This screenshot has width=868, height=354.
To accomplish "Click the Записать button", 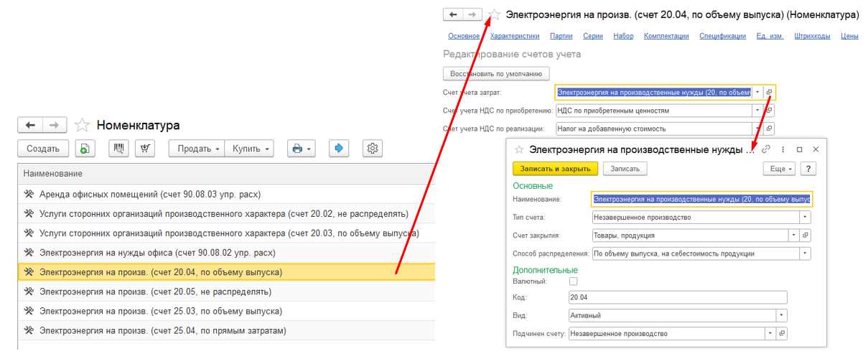I will click(x=625, y=169).
